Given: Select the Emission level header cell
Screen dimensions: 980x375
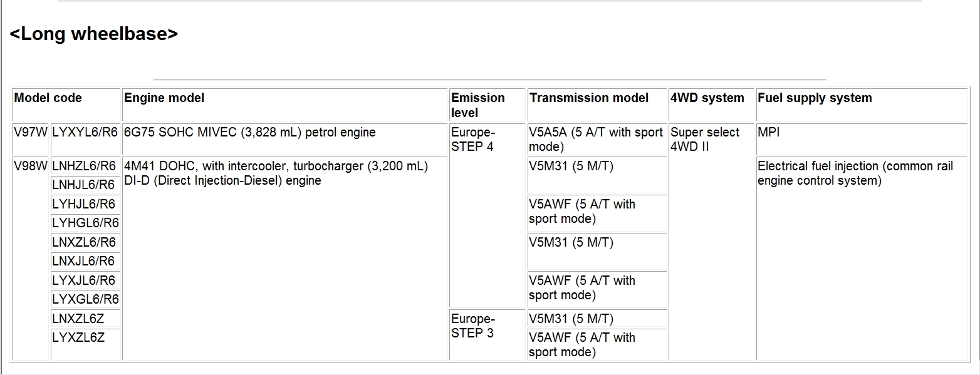Looking at the screenshot, I should (x=478, y=105).
